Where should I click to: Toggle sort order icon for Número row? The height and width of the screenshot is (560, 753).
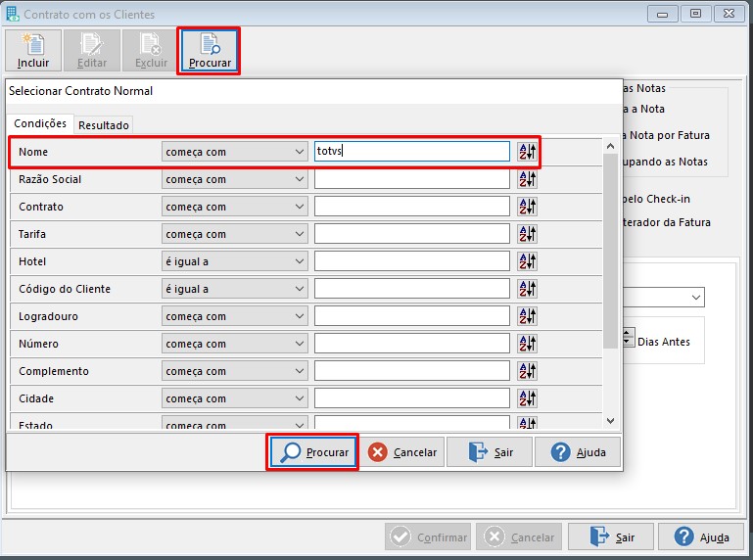pos(527,344)
